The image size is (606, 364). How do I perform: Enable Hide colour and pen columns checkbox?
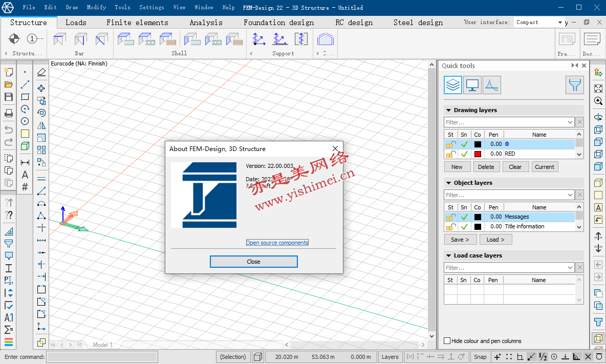(x=447, y=341)
